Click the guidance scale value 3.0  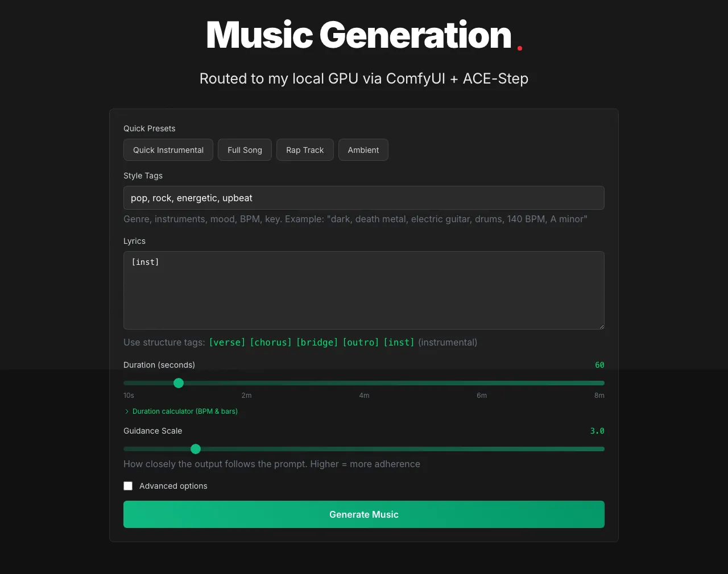(x=597, y=431)
